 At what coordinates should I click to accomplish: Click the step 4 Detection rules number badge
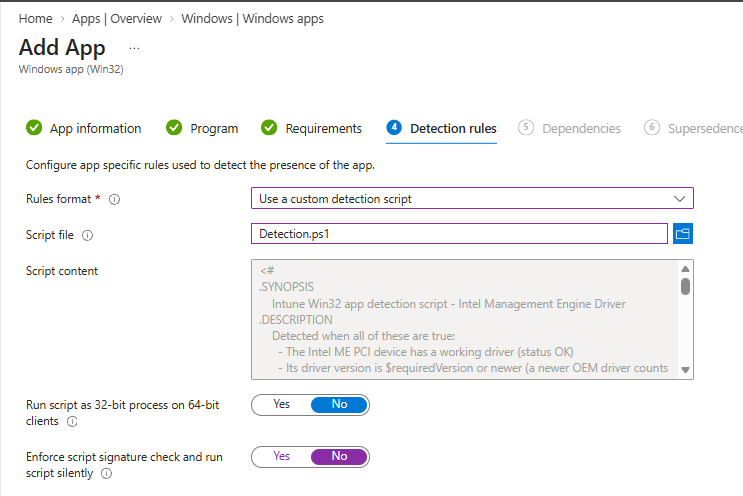394,127
